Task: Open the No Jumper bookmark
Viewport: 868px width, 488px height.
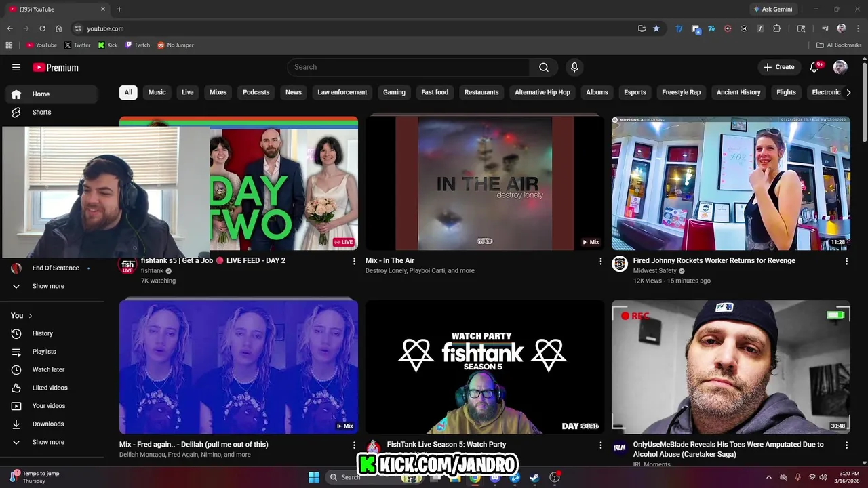Action: (176, 45)
